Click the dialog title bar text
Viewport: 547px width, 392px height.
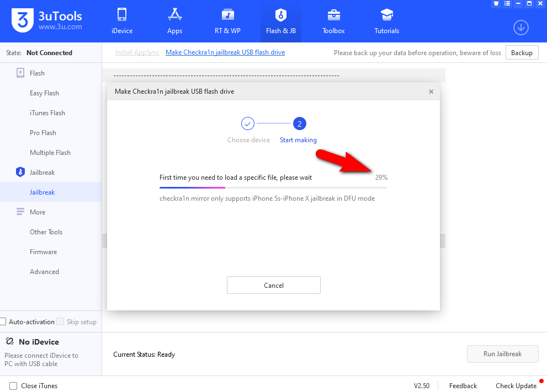tap(174, 92)
